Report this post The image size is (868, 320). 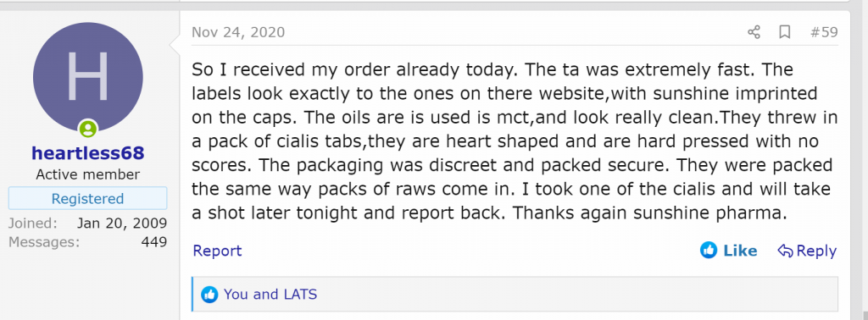coord(217,251)
